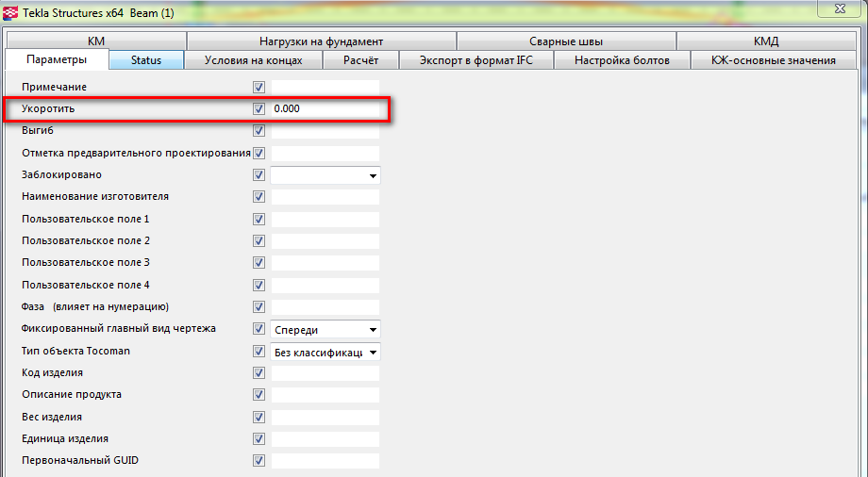
Task: Click the Пользовательское поле 3 input field
Action: (325, 263)
